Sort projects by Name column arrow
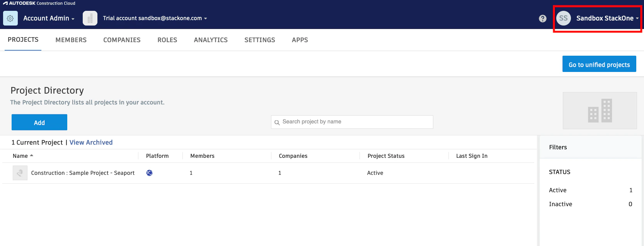Screen dimensions: 644x246 tap(32, 155)
